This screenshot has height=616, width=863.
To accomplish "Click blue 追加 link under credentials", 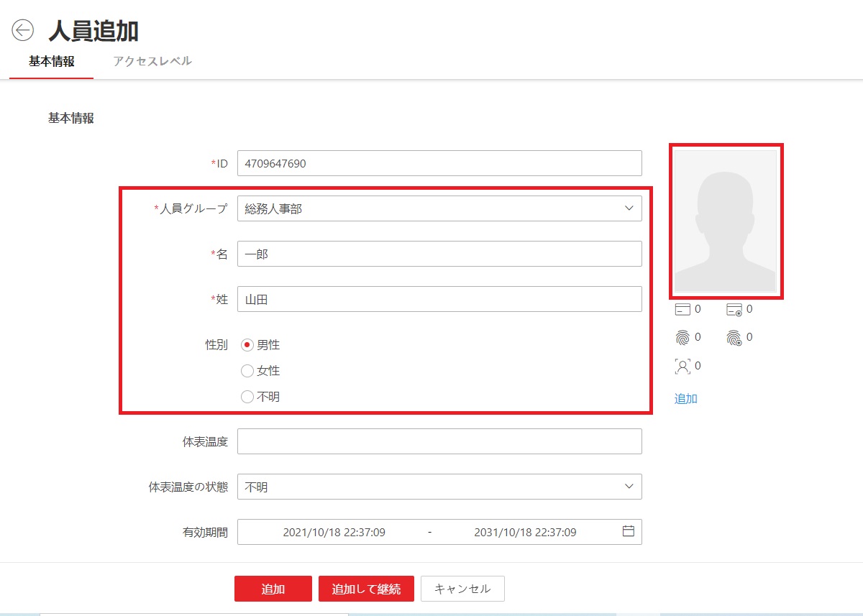I will [686, 399].
